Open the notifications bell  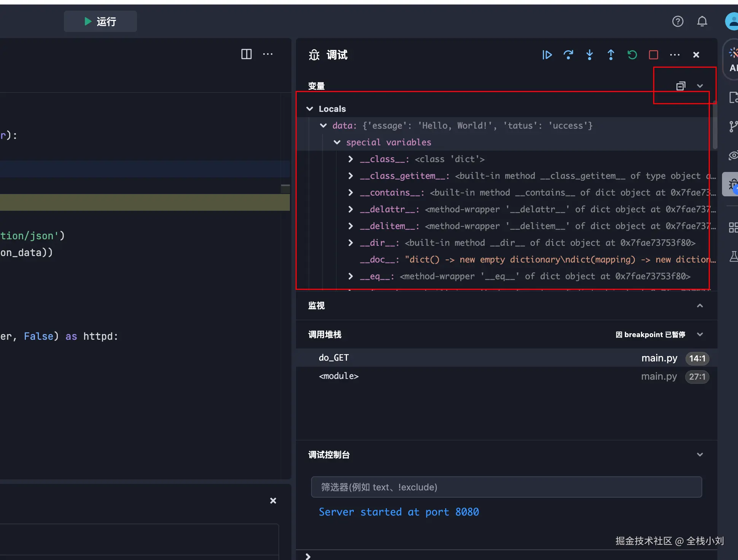coord(702,21)
